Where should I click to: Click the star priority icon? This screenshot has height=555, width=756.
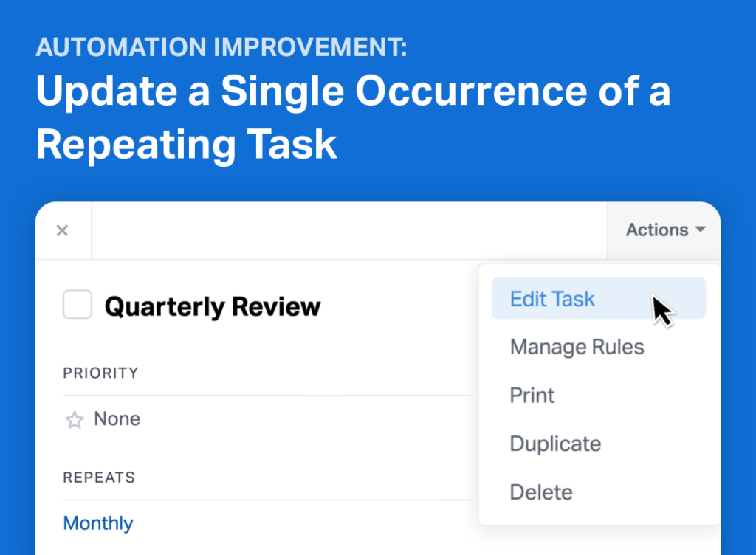(x=74, y=419)
